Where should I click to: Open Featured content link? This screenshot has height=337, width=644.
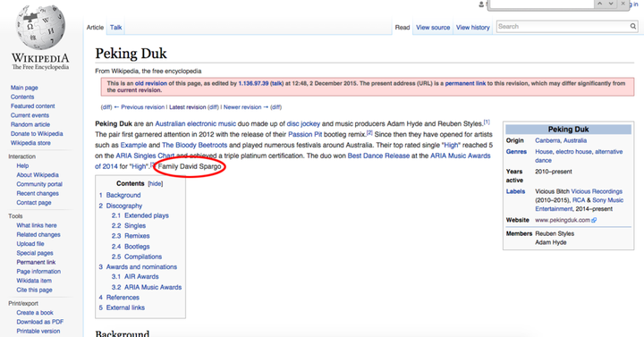pyautogui.click(x=32, y=105)
